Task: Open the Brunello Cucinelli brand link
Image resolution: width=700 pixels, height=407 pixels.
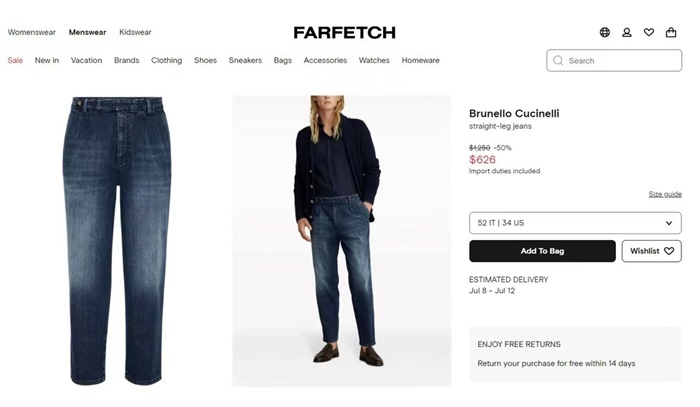Action: 514,113
